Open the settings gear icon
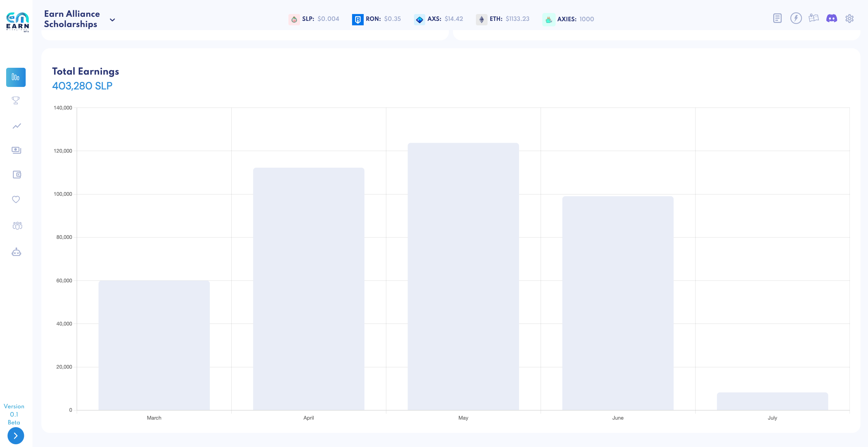The width and height of the screenshot is (868, 447). (x=850, y=18)
